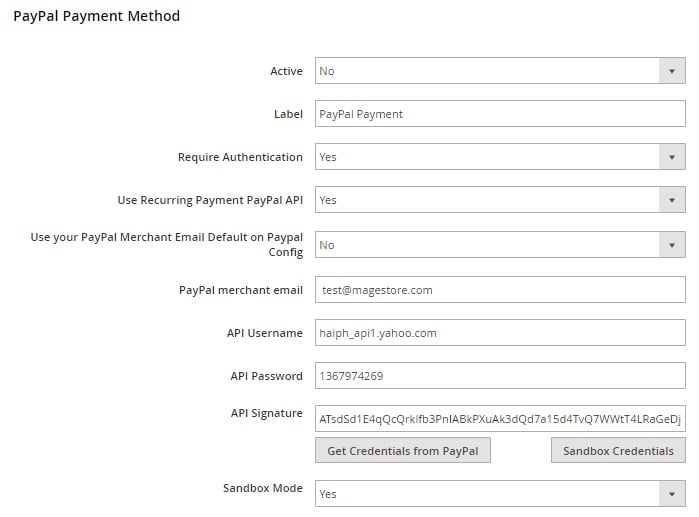
Task: Click Get Credentials from PayPal button
Action: click(x=403, y=451)
